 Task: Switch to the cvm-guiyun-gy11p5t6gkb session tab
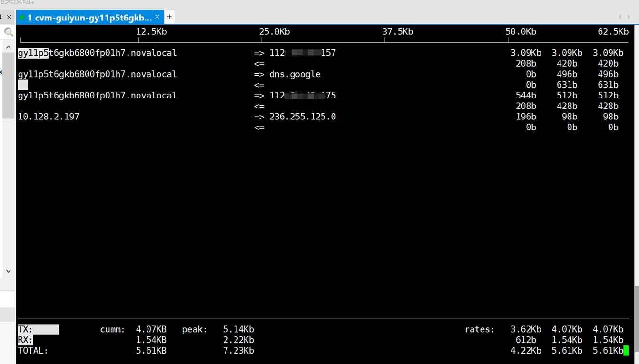coord(89,18)
